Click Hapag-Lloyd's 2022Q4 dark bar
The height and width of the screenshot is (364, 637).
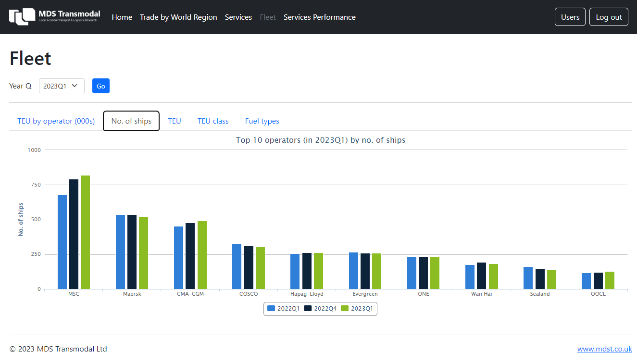click(307, 271)
